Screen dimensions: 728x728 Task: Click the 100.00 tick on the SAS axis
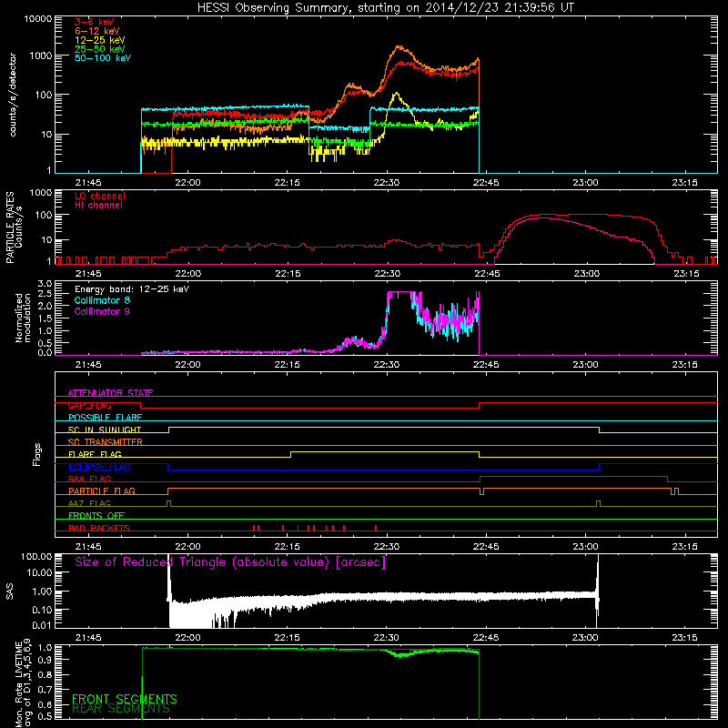[x=36, y=556]
